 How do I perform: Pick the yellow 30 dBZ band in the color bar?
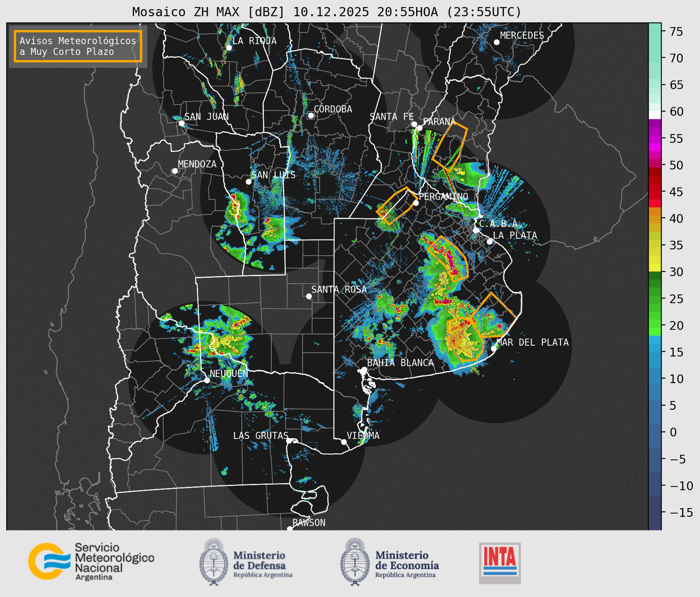pos(655,268)
